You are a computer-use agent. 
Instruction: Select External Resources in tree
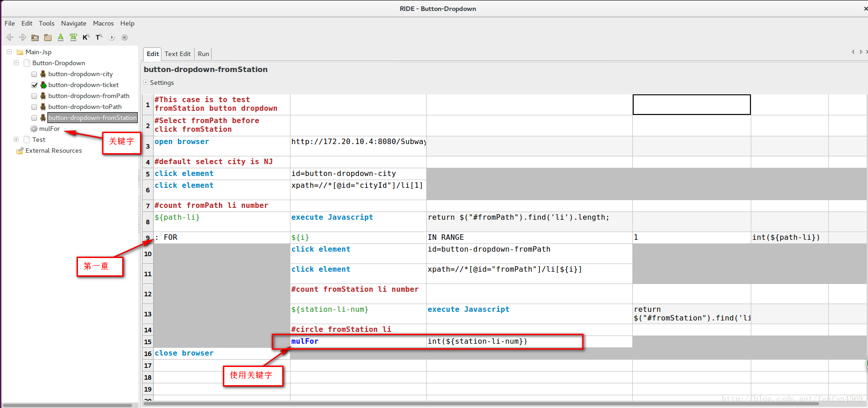[53, 150]
